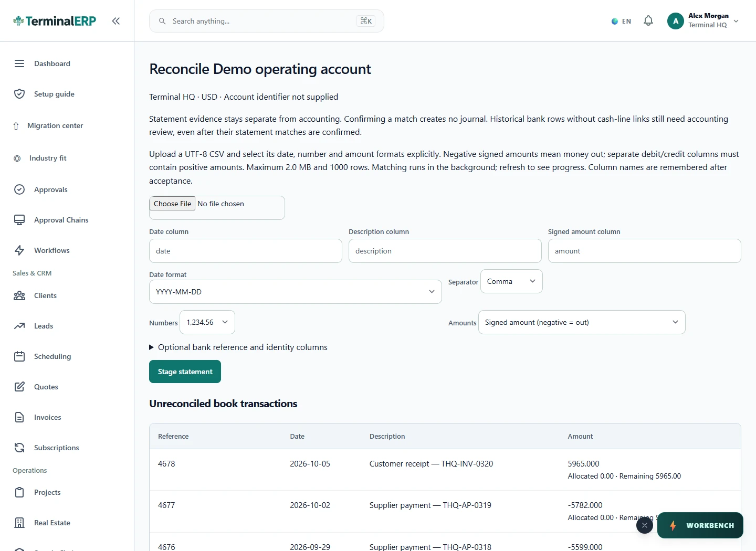This screenshot has width=756, height=551.
Task: Click the globe language icon
Action: (615, 22)
